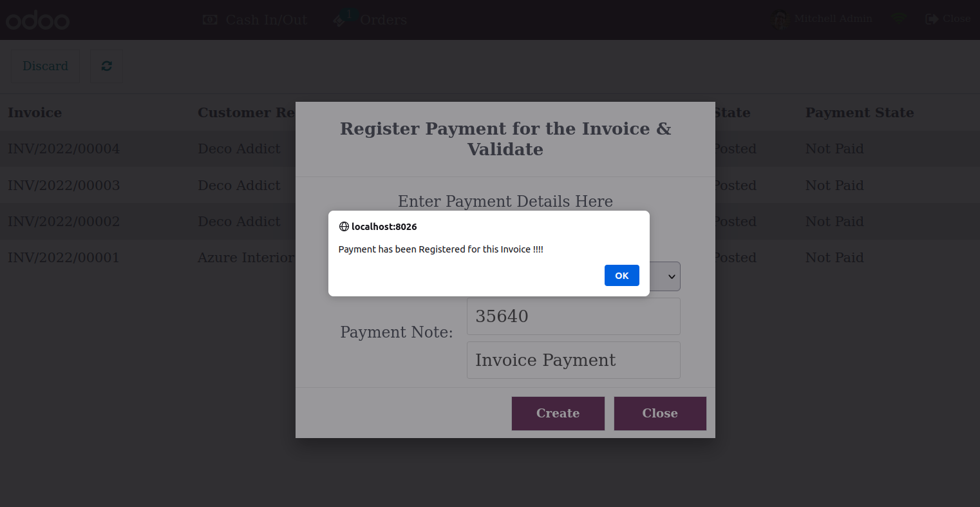The height and width of the screenshot is (507, 980).
Task: Click the green wifi connection status icon
Action: [900, 19]
